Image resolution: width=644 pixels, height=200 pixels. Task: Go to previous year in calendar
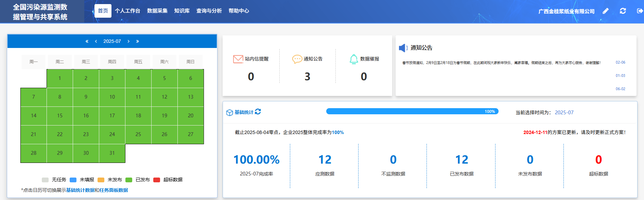[x=87, y=41]
